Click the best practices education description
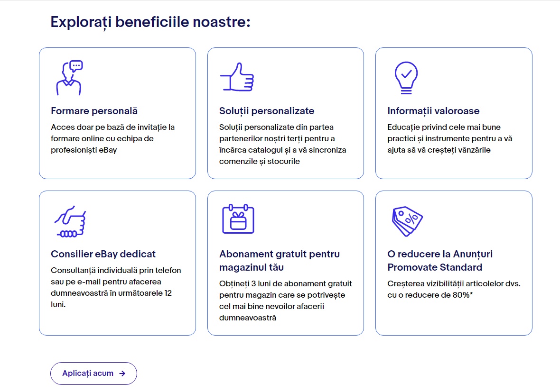The image size is (560, 392). click(x=449, y=138)
